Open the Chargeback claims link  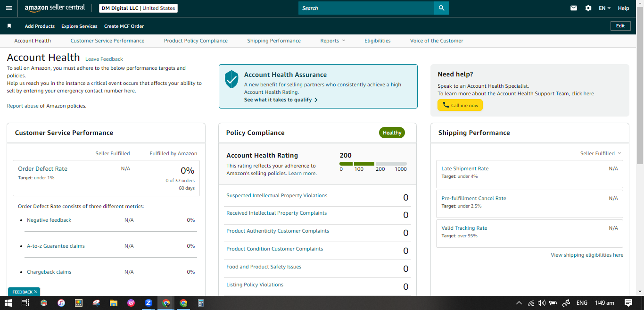49,272
